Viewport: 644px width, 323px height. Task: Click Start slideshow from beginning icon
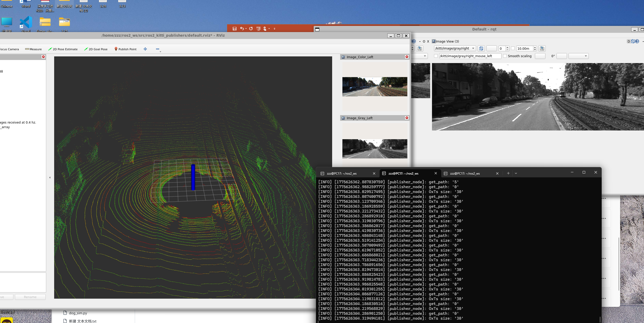click(258, 29)
